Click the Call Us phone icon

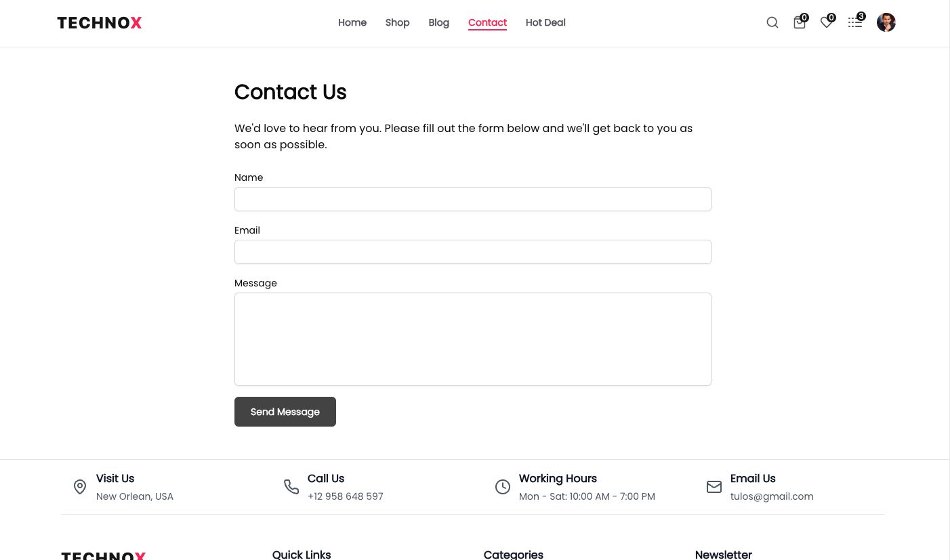tap(291, 487)
